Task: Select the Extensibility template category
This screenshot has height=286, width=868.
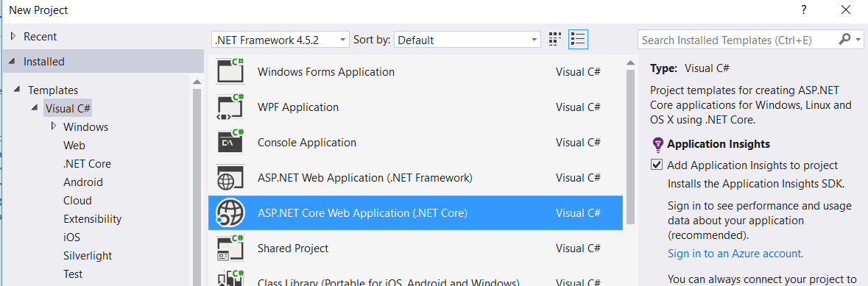Action: [x=93, y=218]
